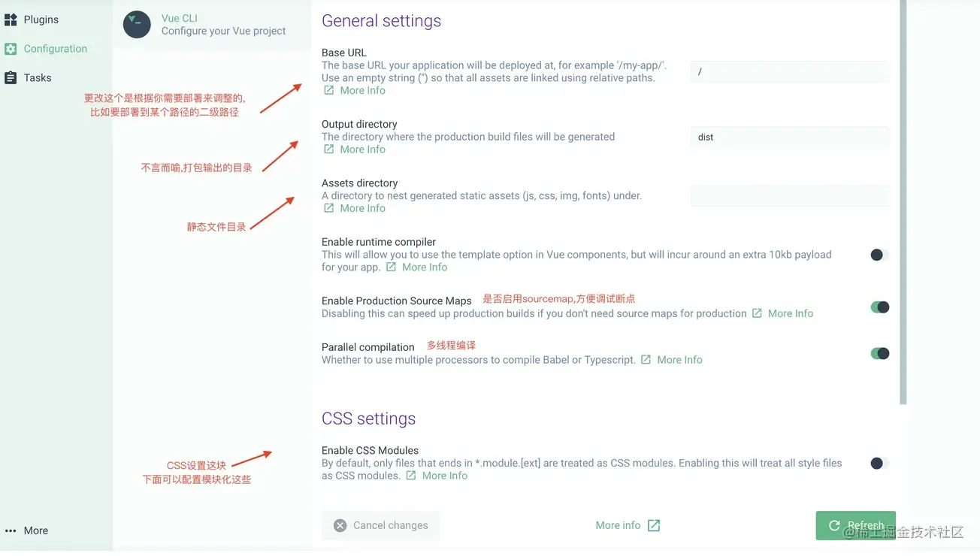Turn off Parallel compilation switch
Image resolution: width=980 pixels, height=556 pixels.
[x=879, y=353]
